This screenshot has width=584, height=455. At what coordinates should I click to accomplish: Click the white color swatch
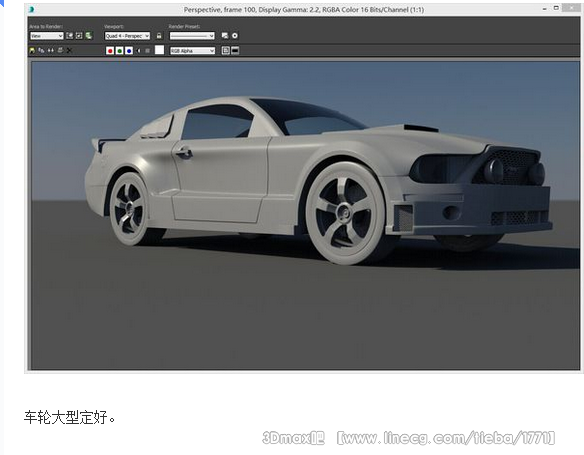click(x=159, y=50)
